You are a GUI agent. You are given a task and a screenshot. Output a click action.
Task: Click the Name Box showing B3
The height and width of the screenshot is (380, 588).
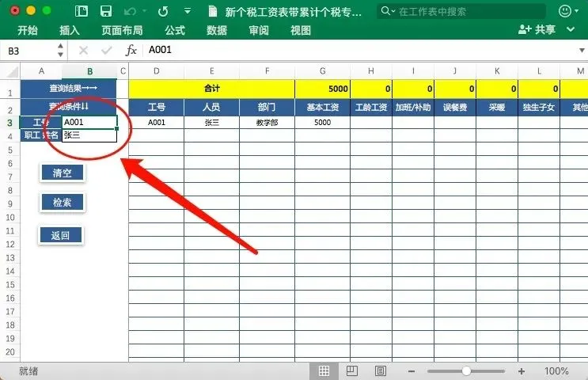[28, 51]
